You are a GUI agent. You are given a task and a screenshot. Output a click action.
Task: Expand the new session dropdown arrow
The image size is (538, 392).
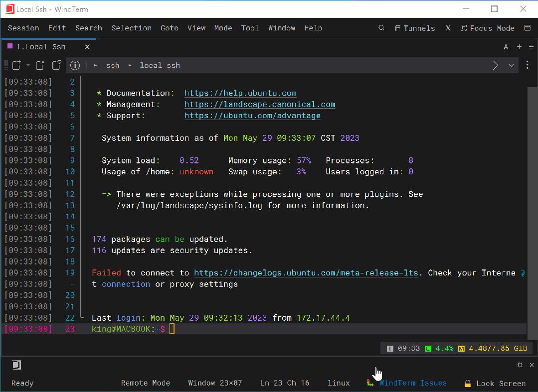pyautogui.click(x=27, y=65)
